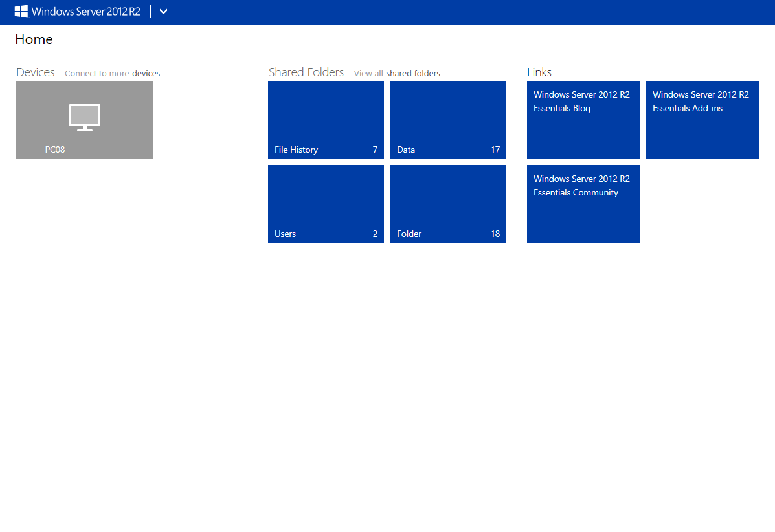
Task: Click item count 2 on Users tile
Action: [375, 234]
